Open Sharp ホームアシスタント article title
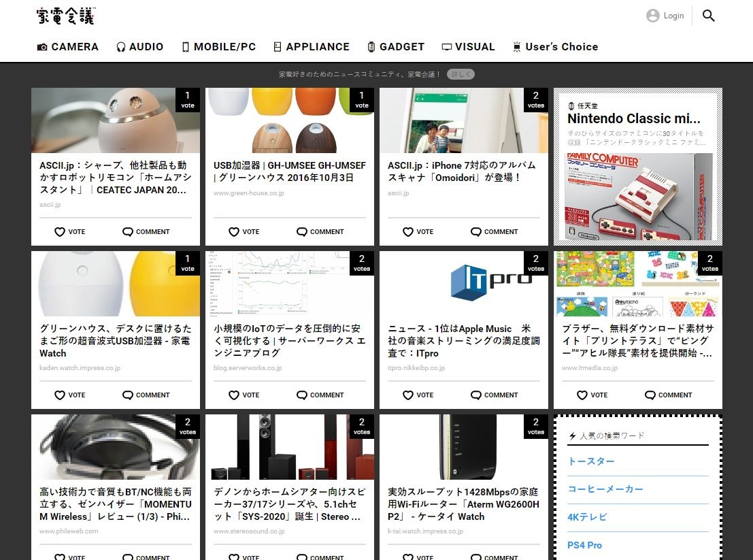This screenshot has height=560, width=753. [x=115, y=178]
